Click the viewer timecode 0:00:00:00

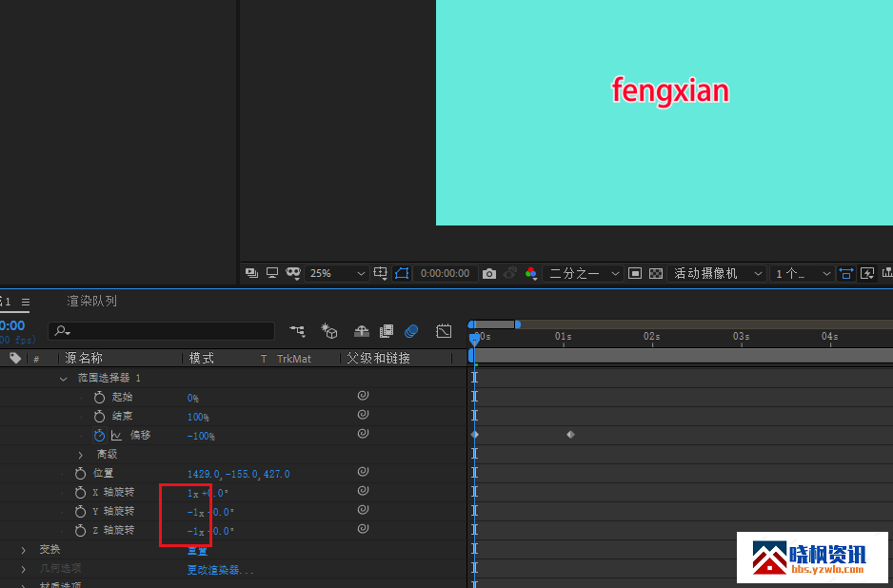click(x=446, y=273)
